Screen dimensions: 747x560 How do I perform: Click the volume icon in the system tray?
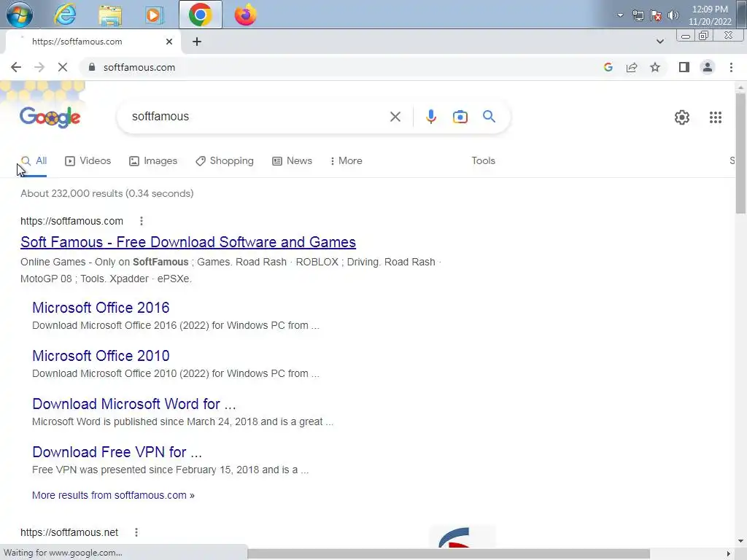click(673, 15)
